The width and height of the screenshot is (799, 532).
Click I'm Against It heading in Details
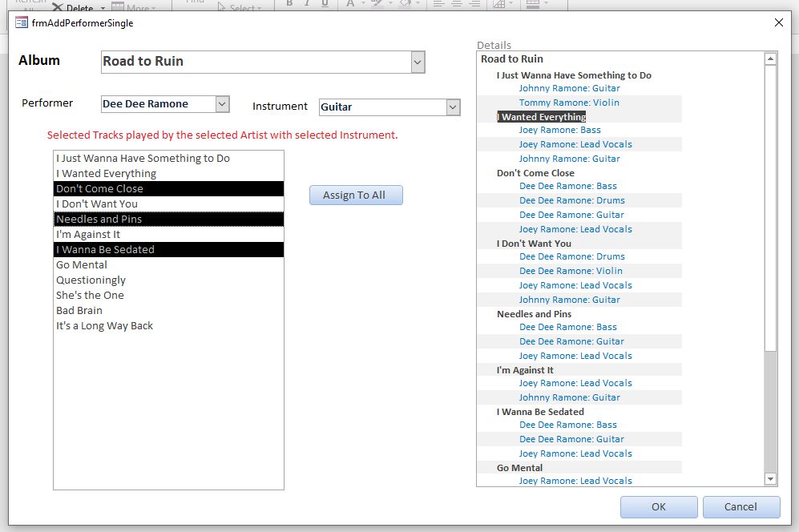pyautogui.click(x=525, y=370)
